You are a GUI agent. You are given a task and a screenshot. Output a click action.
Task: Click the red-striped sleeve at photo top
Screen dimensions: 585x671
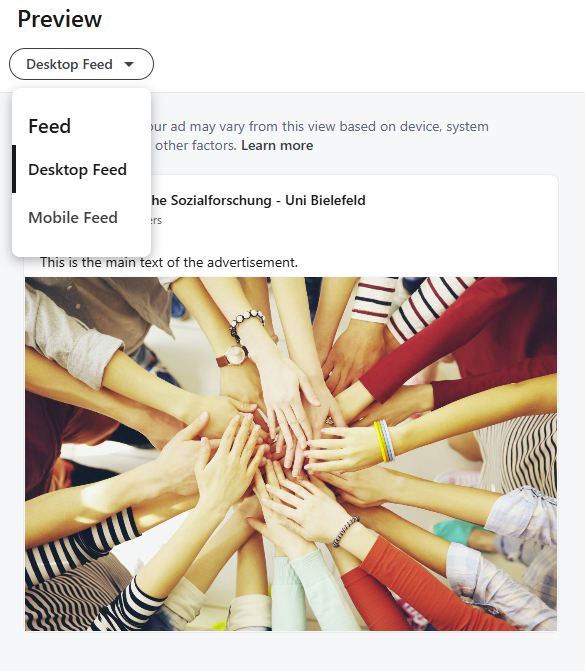point(373,299)
